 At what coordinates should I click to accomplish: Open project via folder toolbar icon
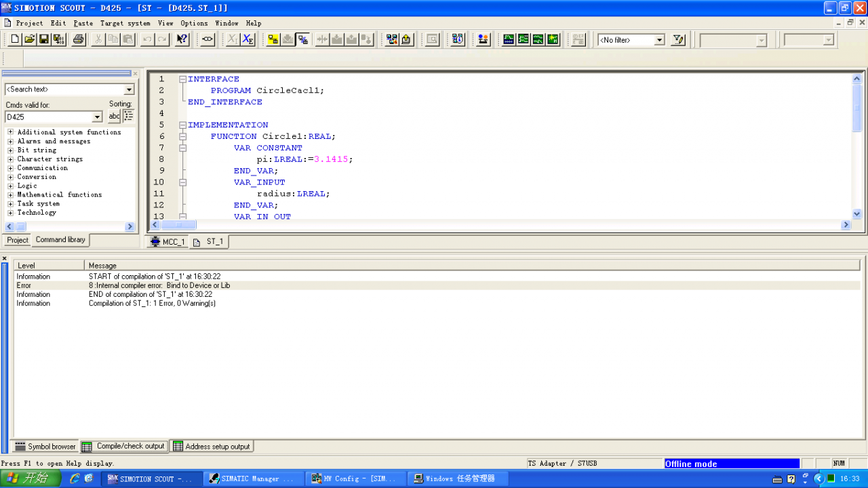29,39
